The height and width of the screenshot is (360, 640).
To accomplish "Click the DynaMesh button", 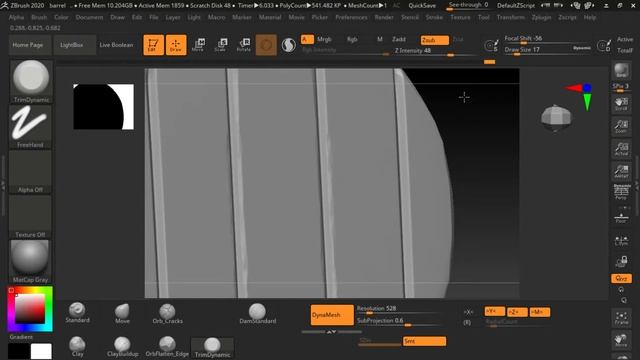I will [332, 315].
